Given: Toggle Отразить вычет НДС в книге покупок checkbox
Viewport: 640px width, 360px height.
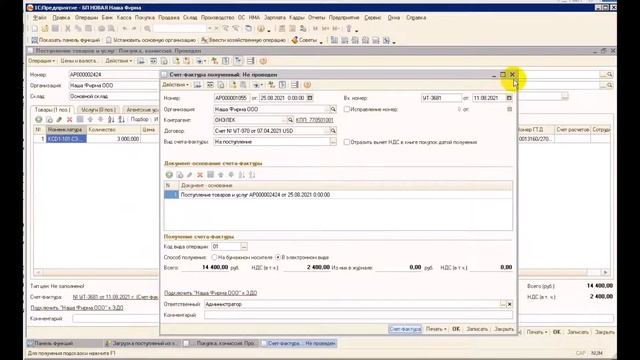Looking at the screenshot, I should 347,142.
